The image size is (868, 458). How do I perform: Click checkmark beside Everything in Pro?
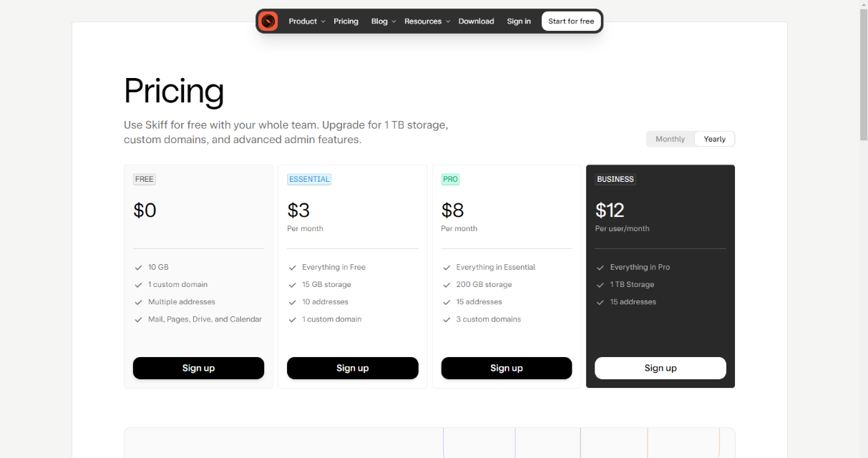coord(600,268)
